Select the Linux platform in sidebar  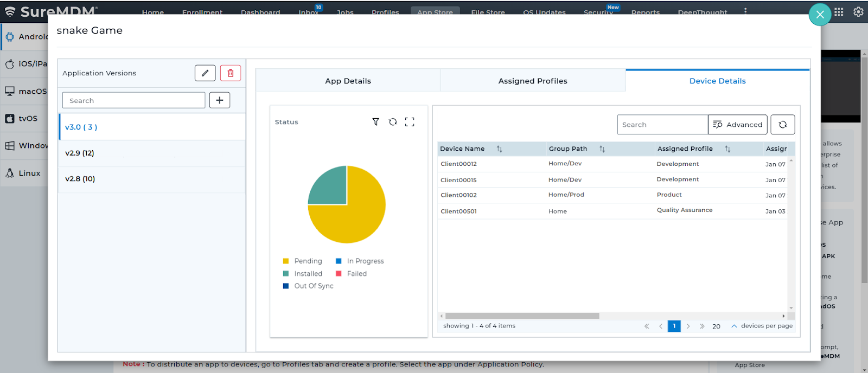[25, 173]
